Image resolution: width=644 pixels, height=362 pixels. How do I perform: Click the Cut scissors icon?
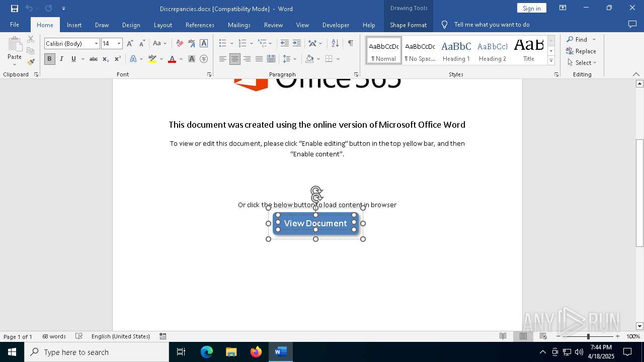tap(31, 39)
